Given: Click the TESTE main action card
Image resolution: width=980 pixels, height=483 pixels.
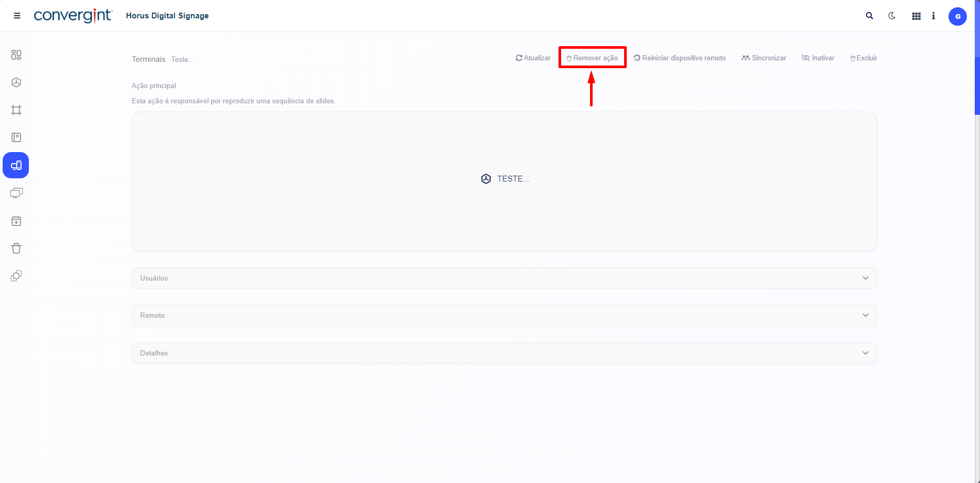Looking at the screenshot, I should click(x=504, y=179).
